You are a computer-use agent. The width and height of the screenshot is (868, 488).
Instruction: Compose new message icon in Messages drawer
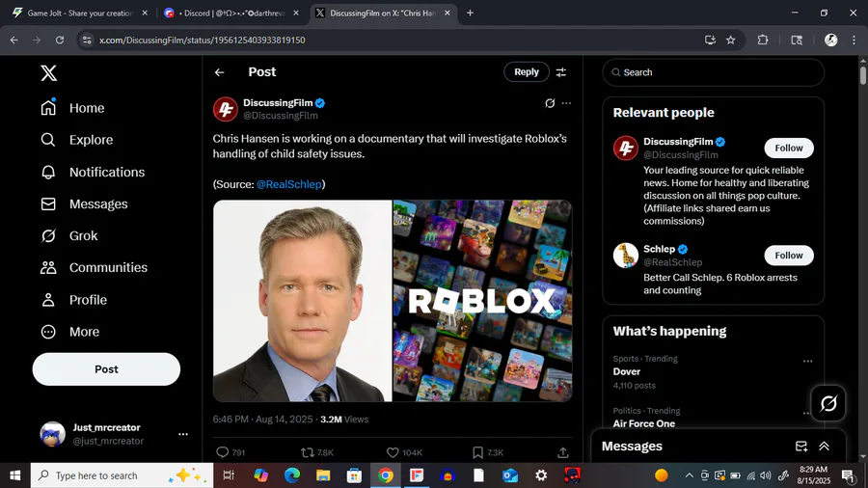coord(801,447)
